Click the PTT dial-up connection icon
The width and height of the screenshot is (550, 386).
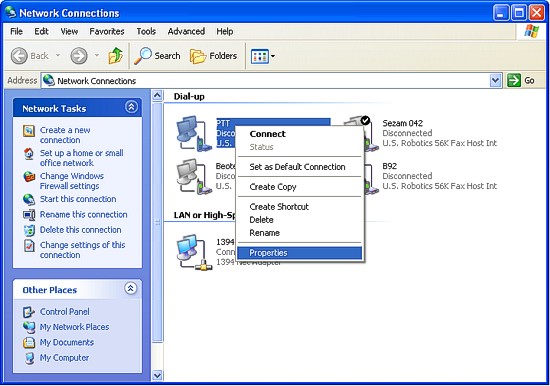pyautogui.click(x=194, y=134)
